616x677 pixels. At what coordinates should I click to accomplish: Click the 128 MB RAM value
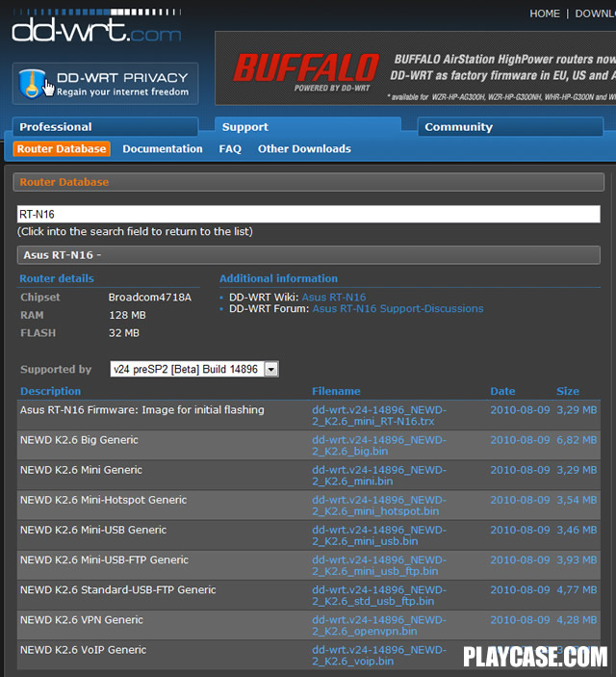(x=127, y=315)
